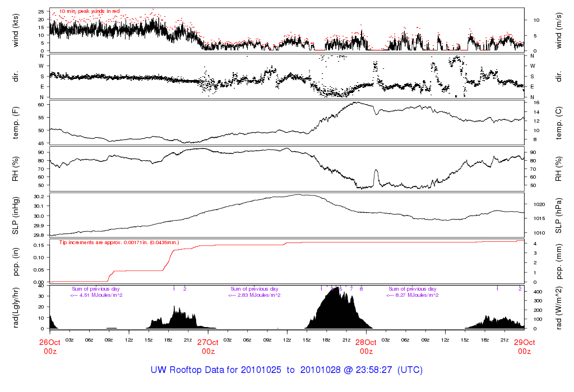This screenshot has height=392, width=574.
Task: Select the '28Oct 00z' date label
Action: pyautogui.click(x=366, y=347)
